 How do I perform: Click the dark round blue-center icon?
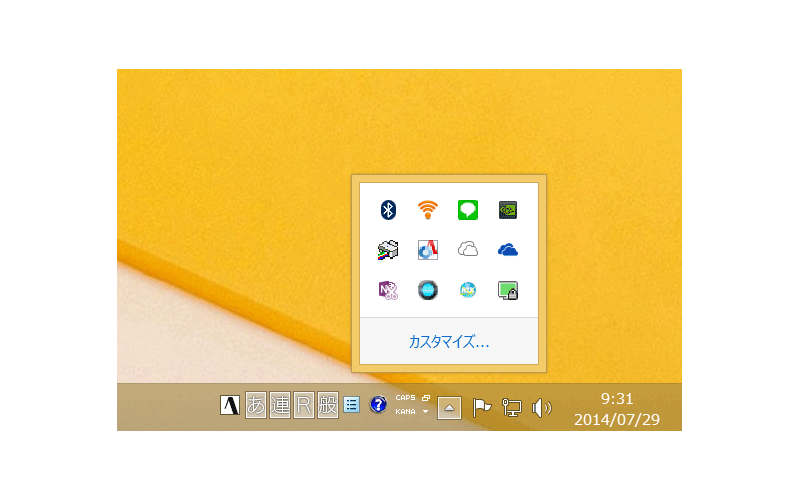click(428, 290)
